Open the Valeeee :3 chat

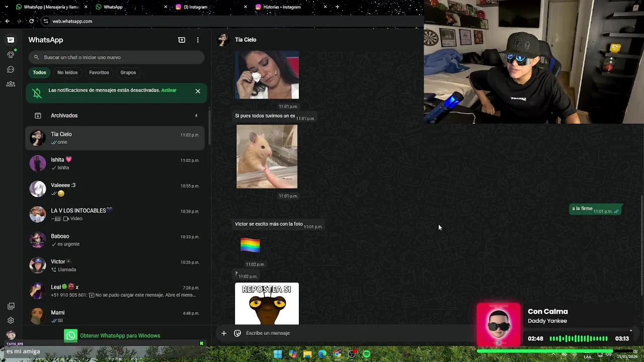tap(116, 189)
